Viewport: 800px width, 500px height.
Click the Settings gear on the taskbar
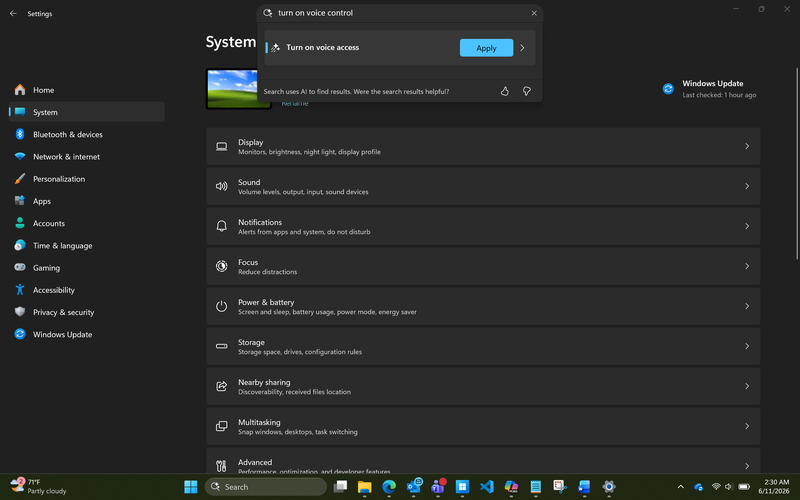click(609, 487)
